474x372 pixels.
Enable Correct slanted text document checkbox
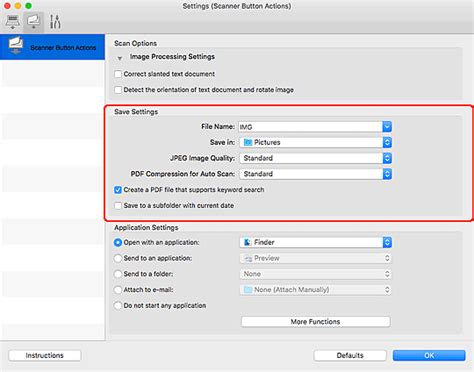(x=118, y=74)
